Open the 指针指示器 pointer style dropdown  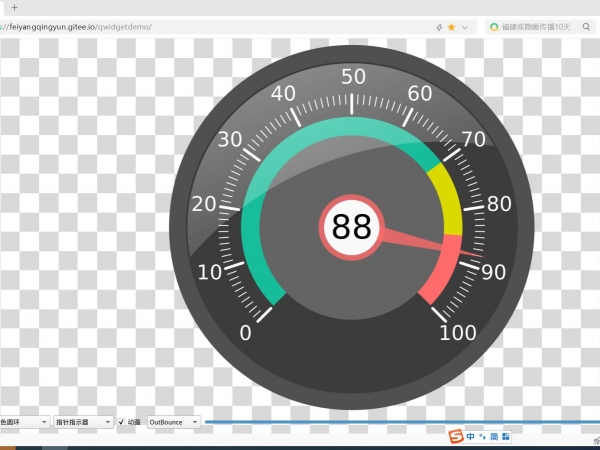coord(82,423)
